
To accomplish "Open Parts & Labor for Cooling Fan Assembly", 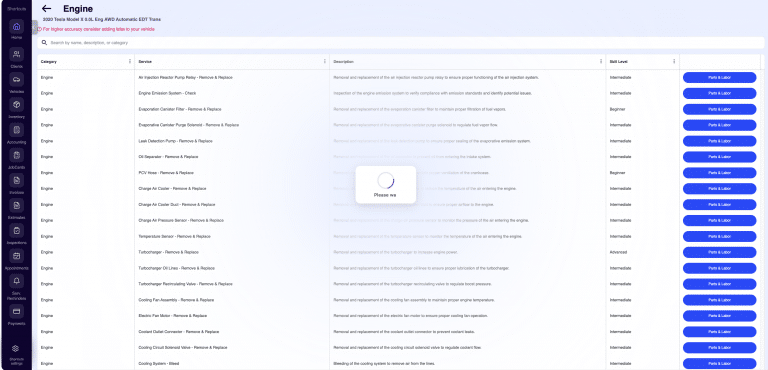I will pos(720,300).
